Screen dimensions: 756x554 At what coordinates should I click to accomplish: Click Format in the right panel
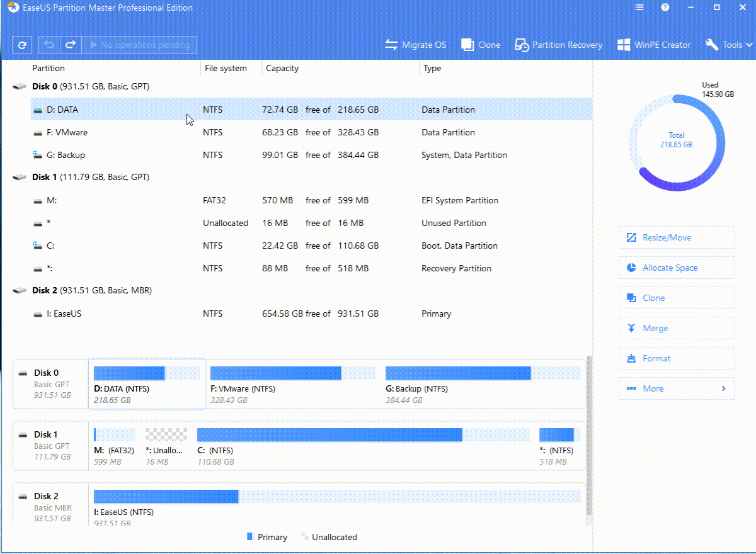(x=677, y=358)
